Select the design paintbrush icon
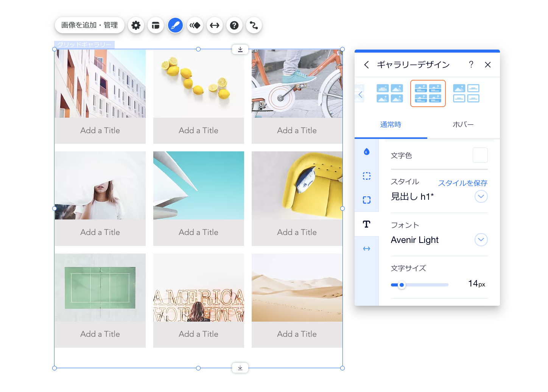Screen dimensions: 548x392 point(175,25)
